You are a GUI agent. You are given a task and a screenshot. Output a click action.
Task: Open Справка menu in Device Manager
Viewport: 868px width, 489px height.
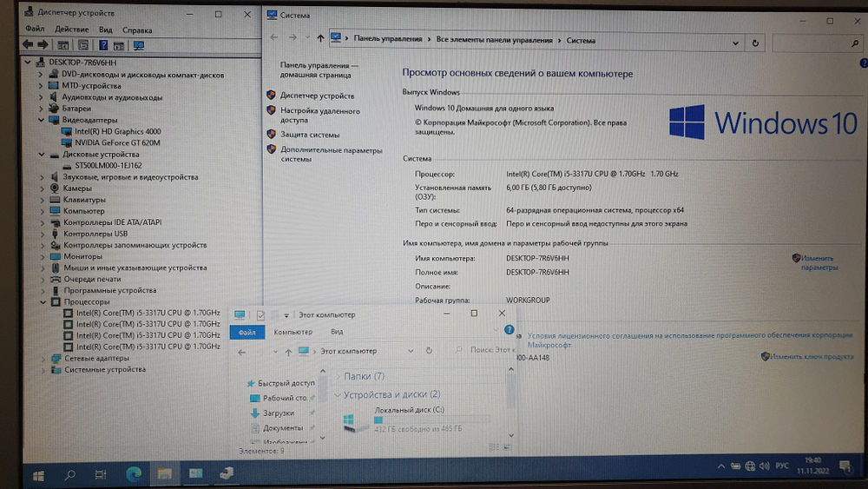[x=137, y=30]
